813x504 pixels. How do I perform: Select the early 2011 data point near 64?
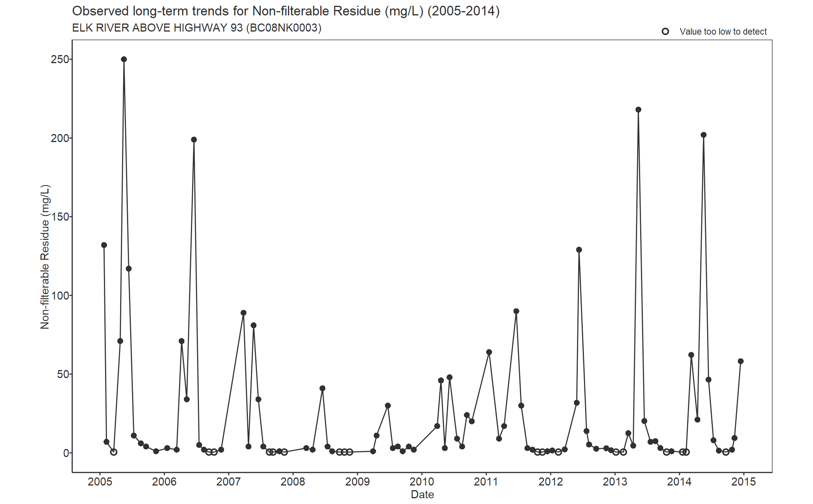[489, 352]
